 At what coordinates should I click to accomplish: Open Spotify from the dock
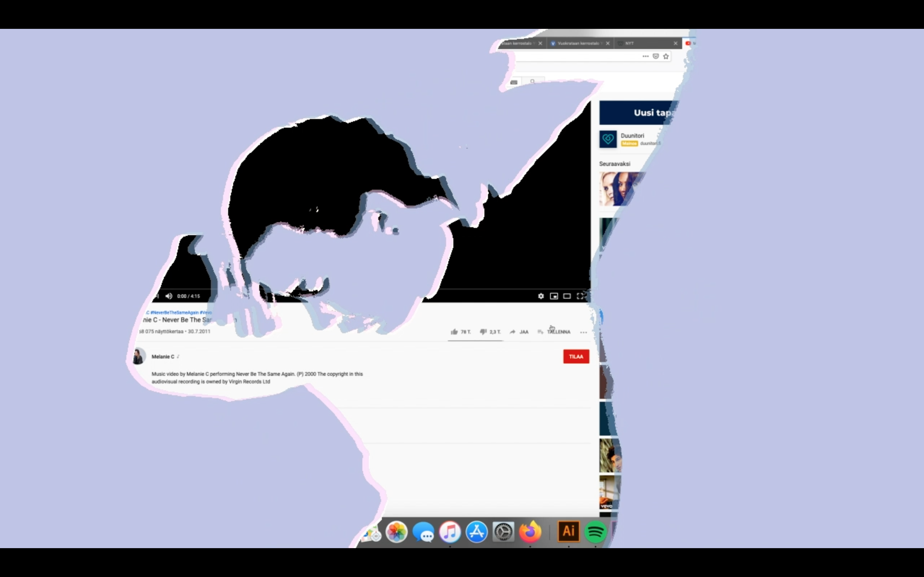595,532
